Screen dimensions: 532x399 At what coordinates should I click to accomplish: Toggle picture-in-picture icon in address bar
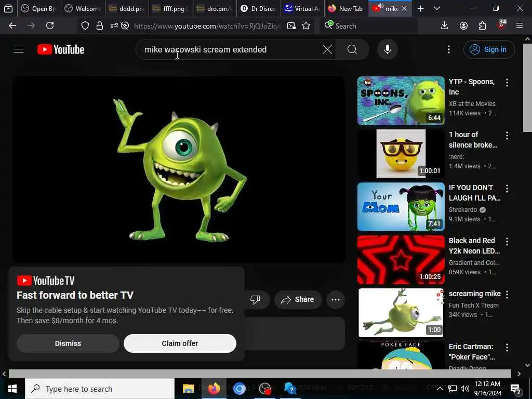pos(291,26)
